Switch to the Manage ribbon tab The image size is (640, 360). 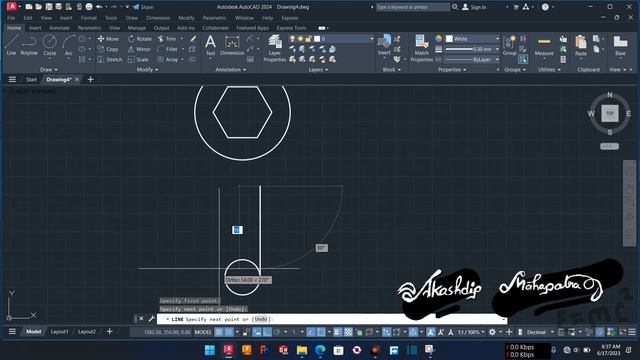tap(137, 28)
